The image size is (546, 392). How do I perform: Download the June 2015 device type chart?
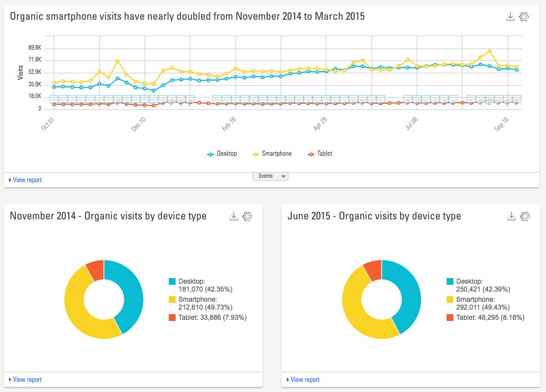[x=511, y=216]
